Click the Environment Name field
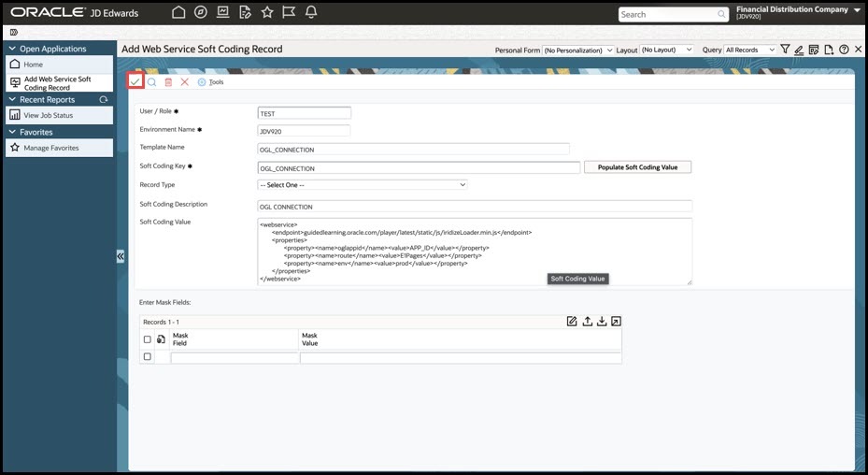This screenshot has height=475, width=868. tap(305, 131)
